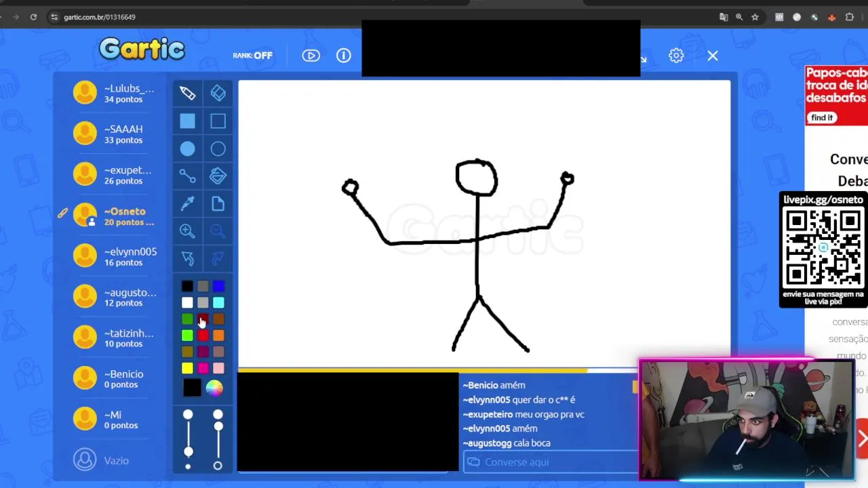Viewport: 868px width, 488px height.
Task: Select player ~elvynn005 with 16 pontos
Action: 115,256
